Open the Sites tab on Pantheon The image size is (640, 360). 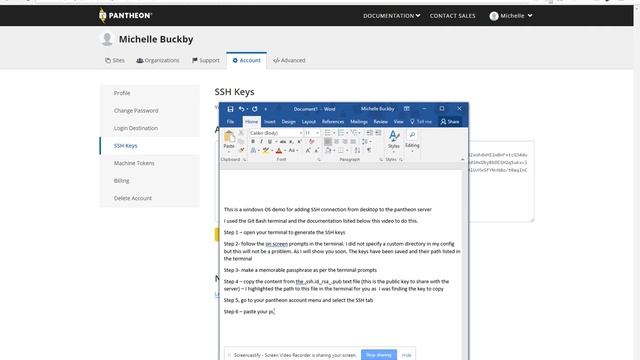click(x=115, y=60)
